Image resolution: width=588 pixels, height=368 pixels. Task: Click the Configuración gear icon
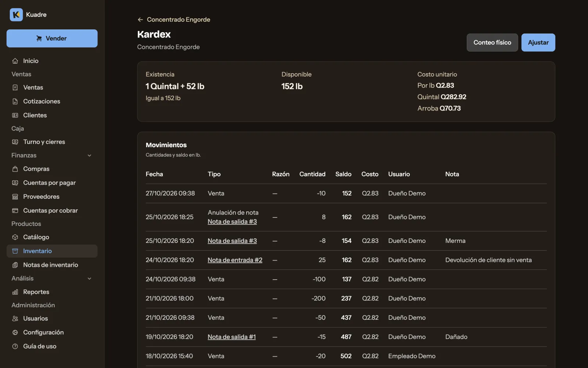click(15, 333)
